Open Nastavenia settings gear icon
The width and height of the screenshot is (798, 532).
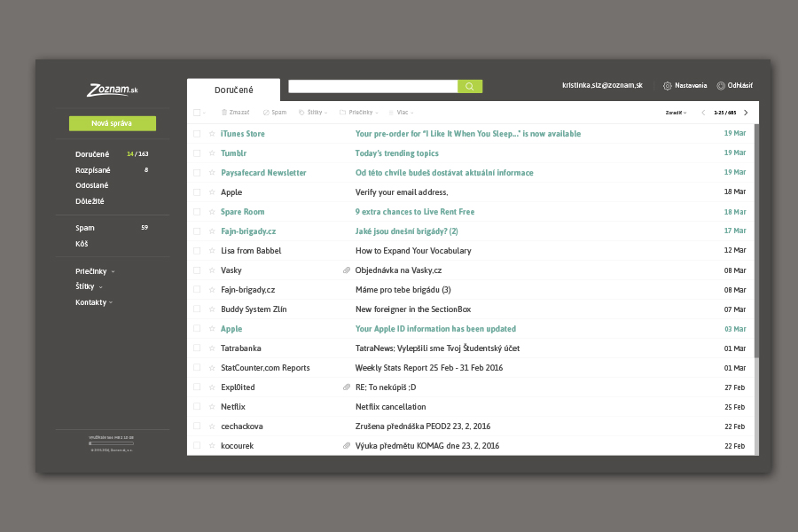[x=668, y=86]
